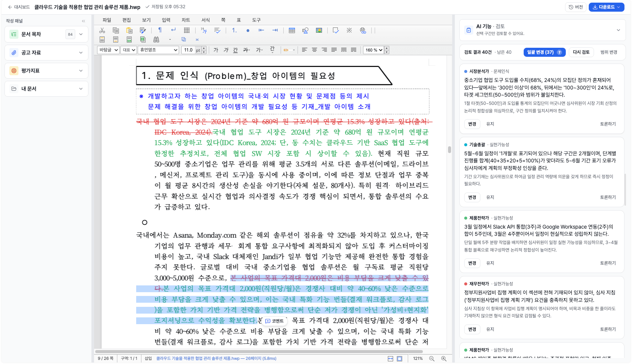Click 유지 on the 기술총괄 card
Image resolution: width=632 pixels, height=364 pixels.
490,197
